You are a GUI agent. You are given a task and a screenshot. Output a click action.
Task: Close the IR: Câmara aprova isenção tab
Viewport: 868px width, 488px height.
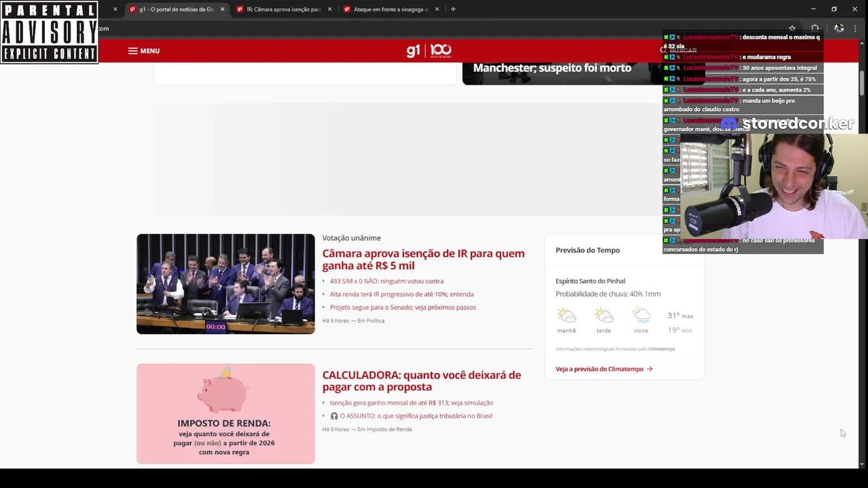[330, 9]
